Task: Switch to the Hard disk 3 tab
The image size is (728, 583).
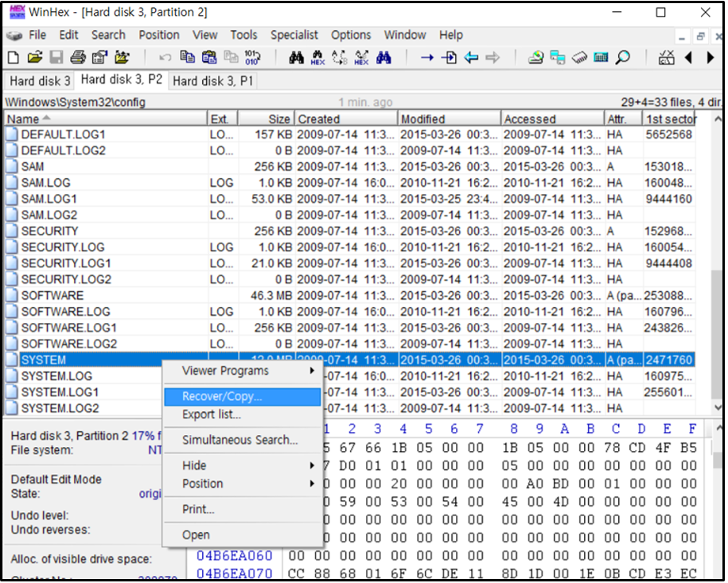Action: pyautogui.click(x=40, y=81)
